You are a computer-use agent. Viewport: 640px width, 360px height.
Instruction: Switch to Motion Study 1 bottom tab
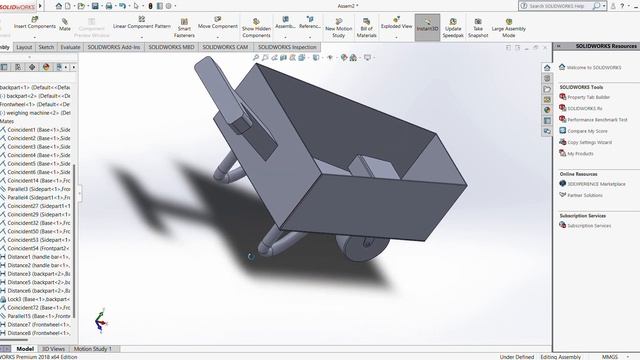point(93,349)
